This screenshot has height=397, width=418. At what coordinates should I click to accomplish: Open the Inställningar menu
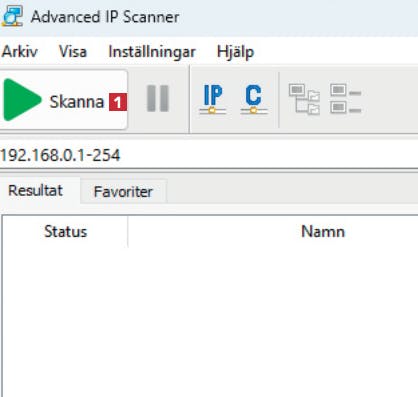coord(152,52)
